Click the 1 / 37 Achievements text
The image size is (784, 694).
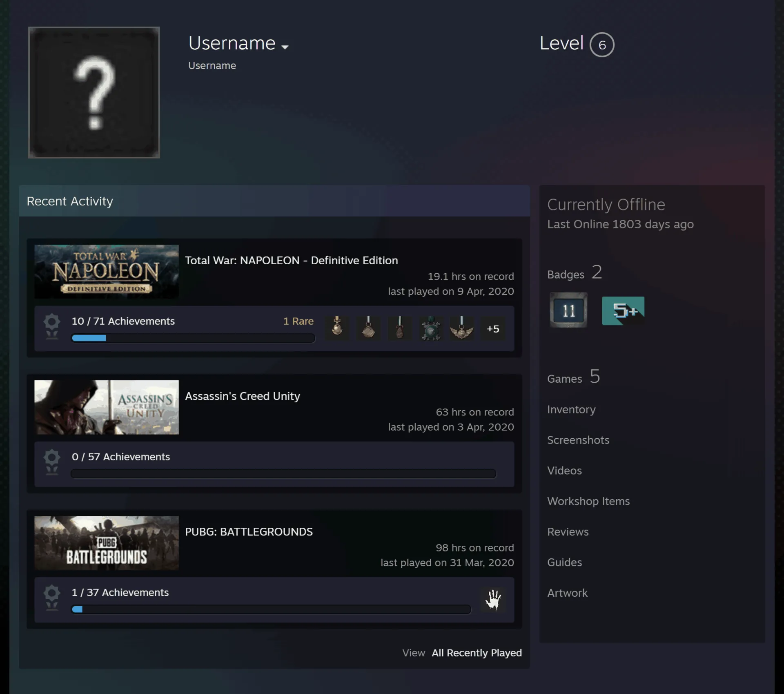(120, 592)
